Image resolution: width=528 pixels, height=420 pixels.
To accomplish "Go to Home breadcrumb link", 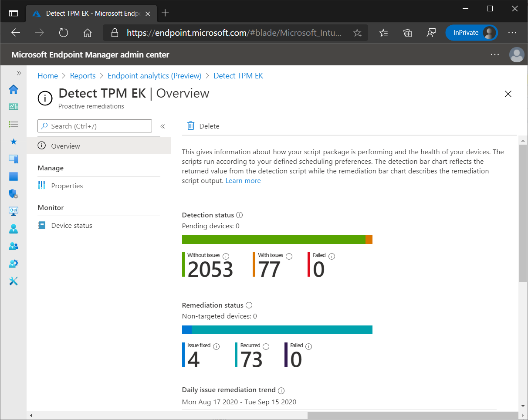I will tap(47, 76).
